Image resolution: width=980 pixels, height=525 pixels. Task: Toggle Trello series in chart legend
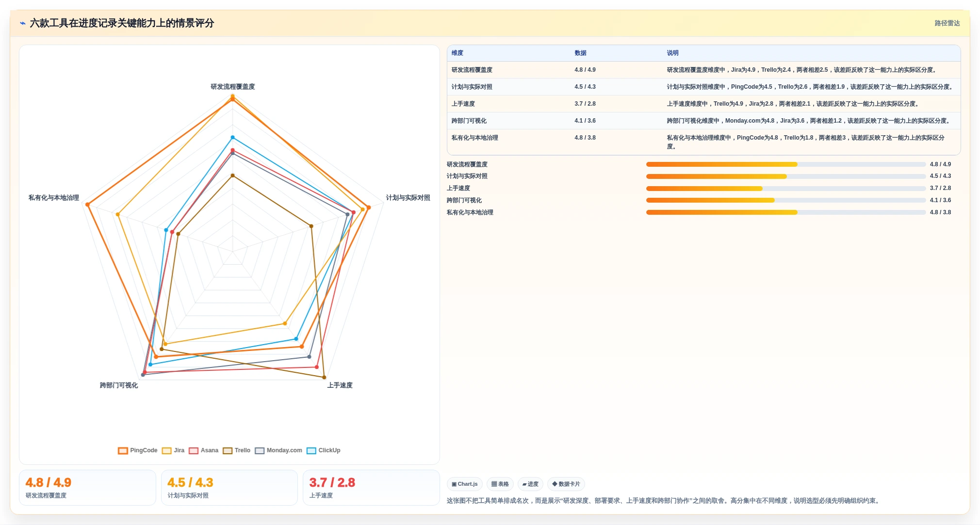click(x=237, y=450)
